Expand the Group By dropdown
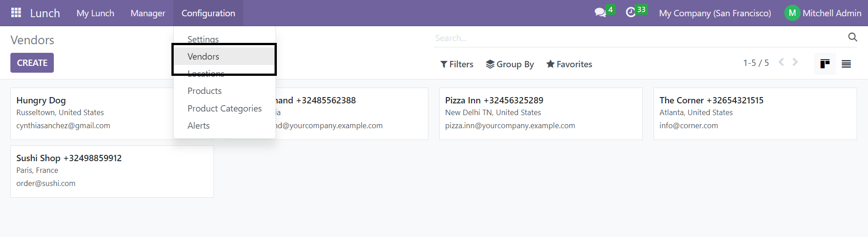 pos(510,65)
